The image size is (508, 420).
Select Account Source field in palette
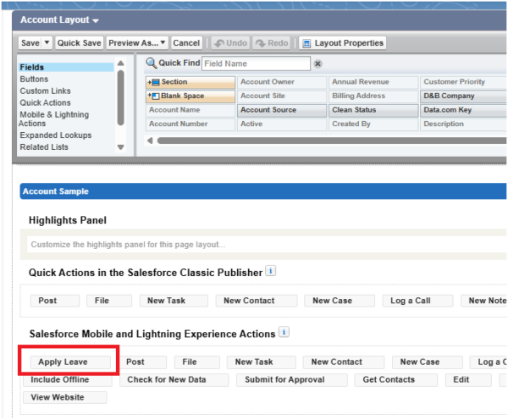click(x=282, y=110)
